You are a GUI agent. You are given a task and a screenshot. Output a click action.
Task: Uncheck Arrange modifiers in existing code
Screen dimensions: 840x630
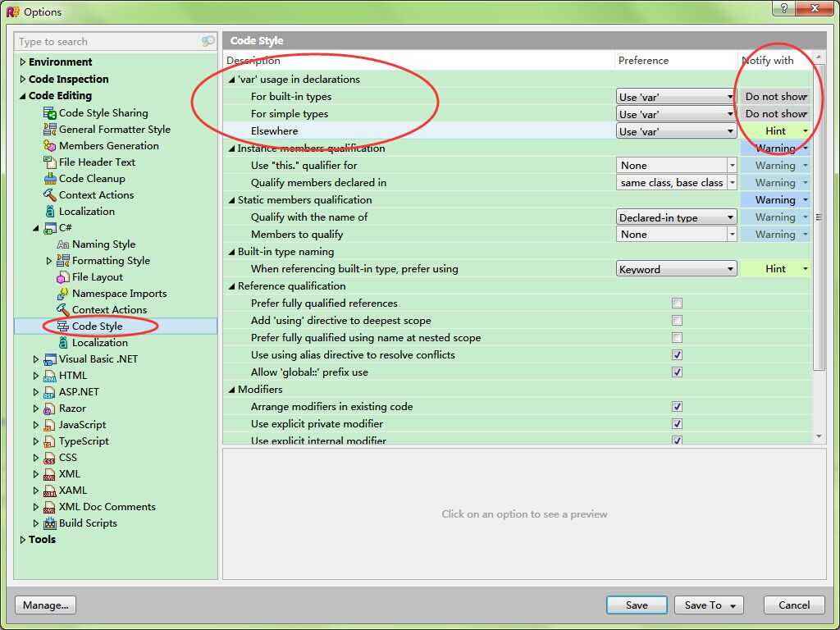(x=677, y=407)
